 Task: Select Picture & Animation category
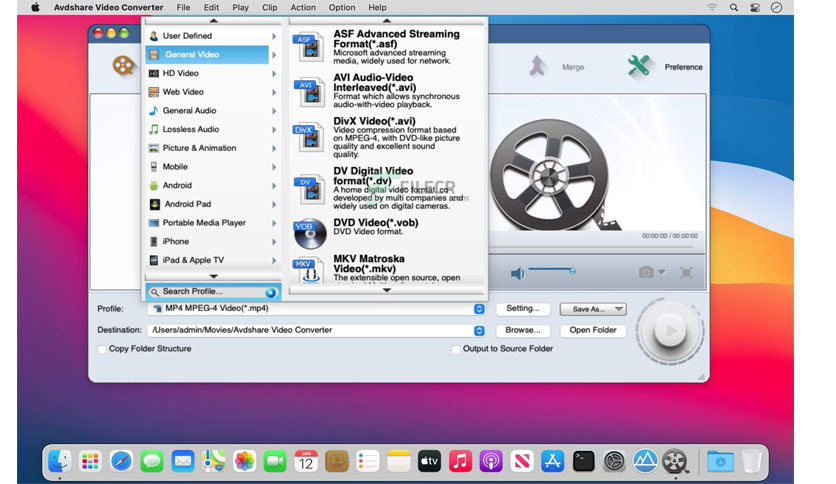(213, 148)
